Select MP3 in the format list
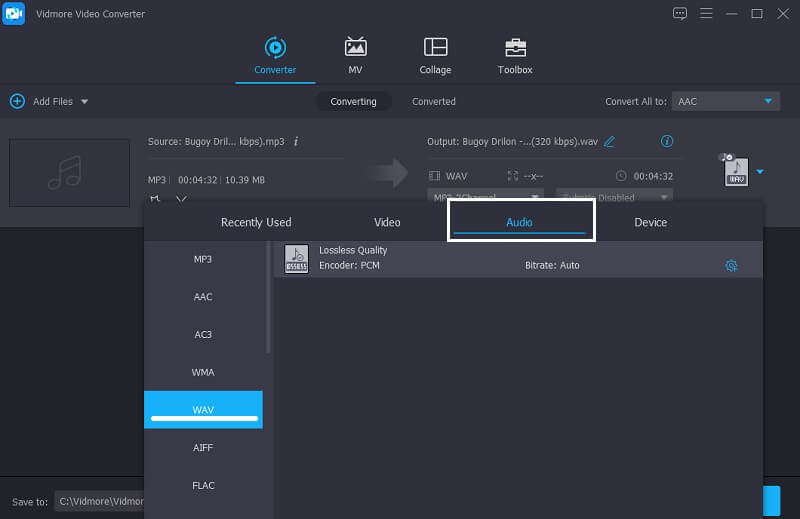The height and width of the screenshot is (519, 800). 203,259
